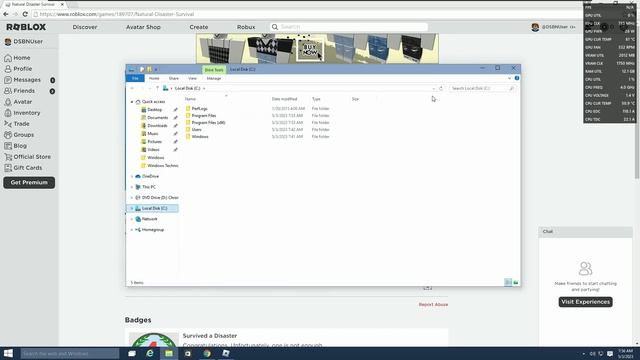Switch to large icons view layout
Viewport: 640px width, 360px height.
[x=516, y=282]
